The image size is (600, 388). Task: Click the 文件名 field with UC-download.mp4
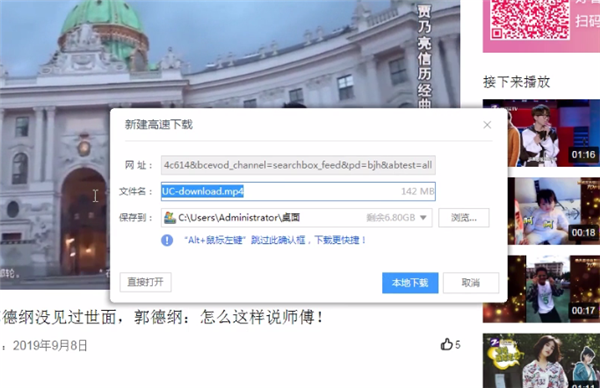coord(298,191)
